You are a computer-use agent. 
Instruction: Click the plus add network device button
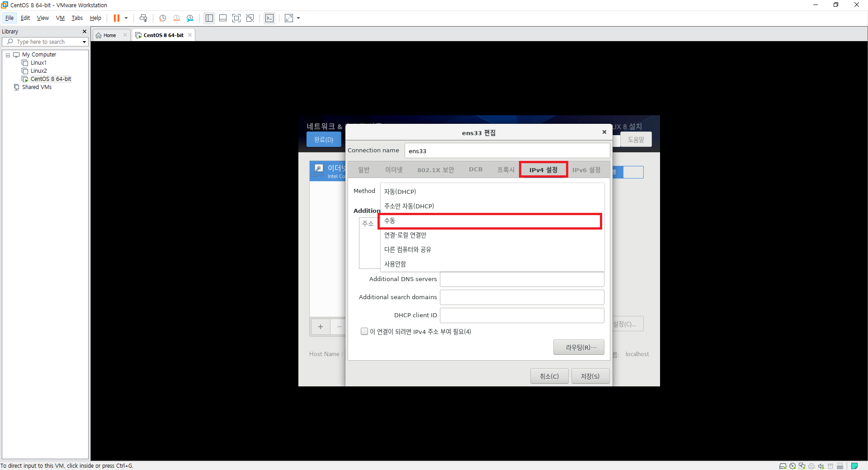321,327
